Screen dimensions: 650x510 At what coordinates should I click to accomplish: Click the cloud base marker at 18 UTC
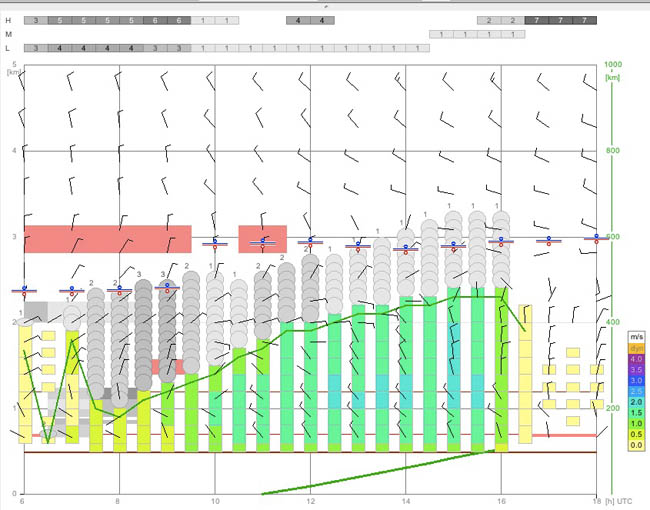point(596,238)
